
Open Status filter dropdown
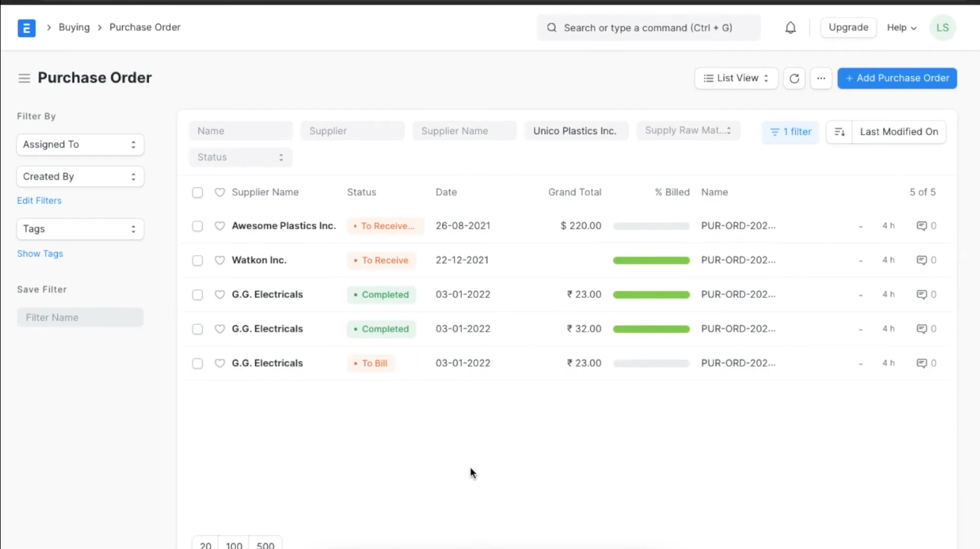pyautogui.click(x=240, y=157)
